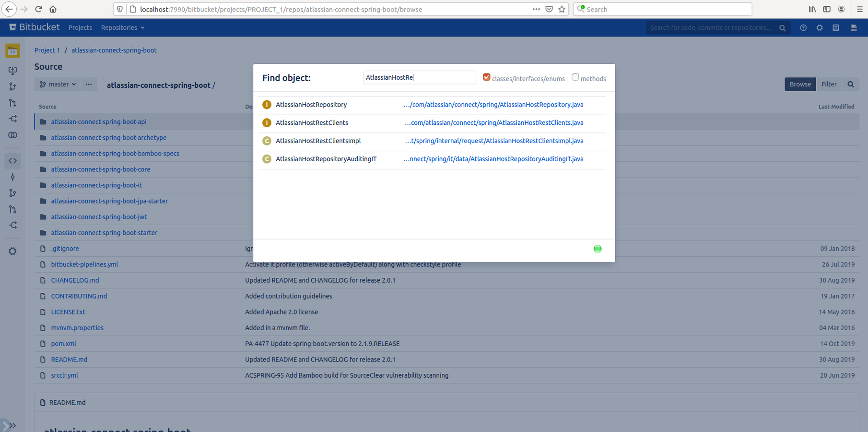The height and width of the screenshot is (432, 868).
Task: Open the atlassian-connect-spring-boot-core folder
Action: [101, 169]
